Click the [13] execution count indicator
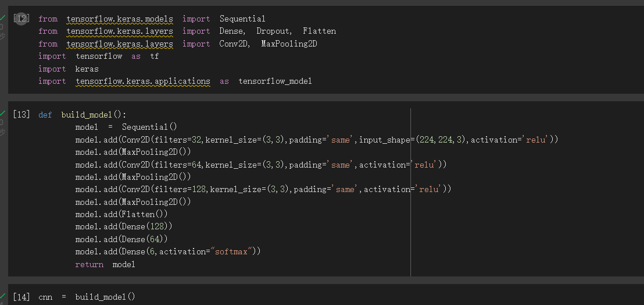The width and height of the screenshot is (644, 305). 22,115
